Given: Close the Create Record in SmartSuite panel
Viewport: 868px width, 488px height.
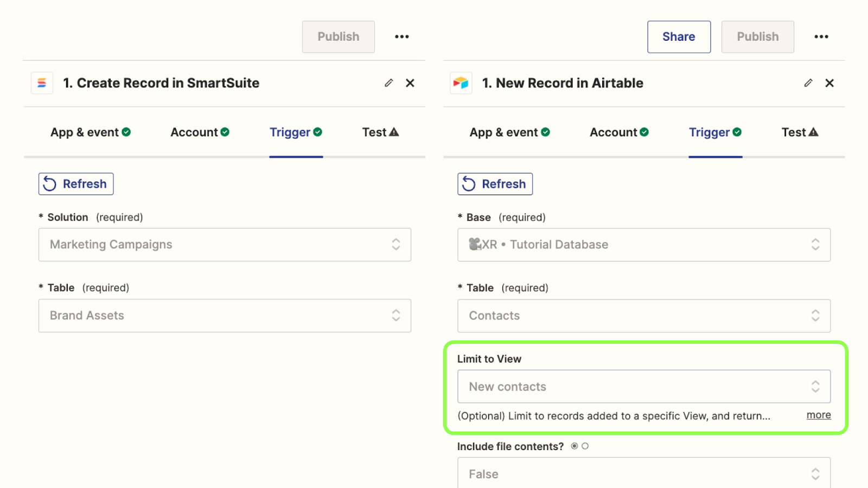Looking at the screenshot, I should coord(410,83).
